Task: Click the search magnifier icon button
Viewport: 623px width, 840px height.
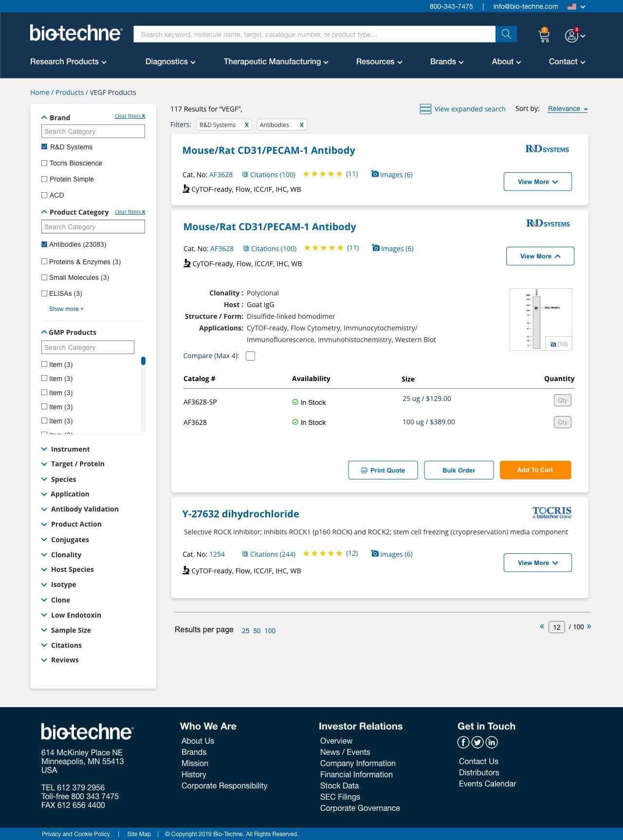Action: 506,34
